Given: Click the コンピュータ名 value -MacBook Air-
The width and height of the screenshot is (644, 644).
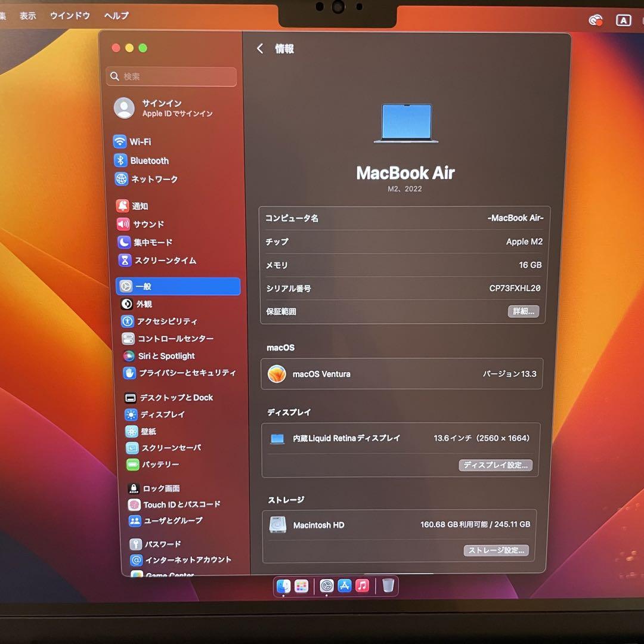Looking at the screenshot, I should [x=515, y=218].
